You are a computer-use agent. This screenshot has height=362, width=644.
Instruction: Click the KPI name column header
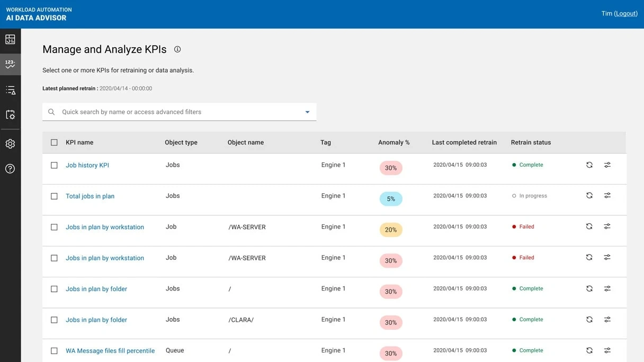pos(79,142)
